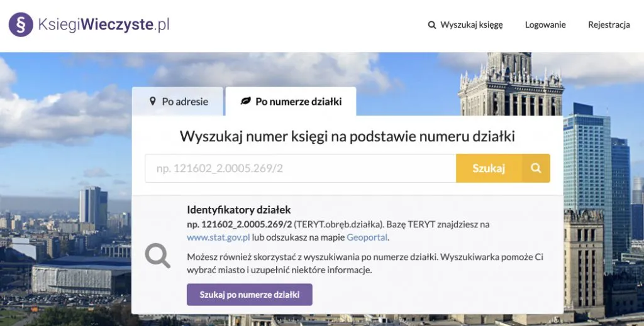Click the purple Szukaj po numerze działki button

(249, 294)
